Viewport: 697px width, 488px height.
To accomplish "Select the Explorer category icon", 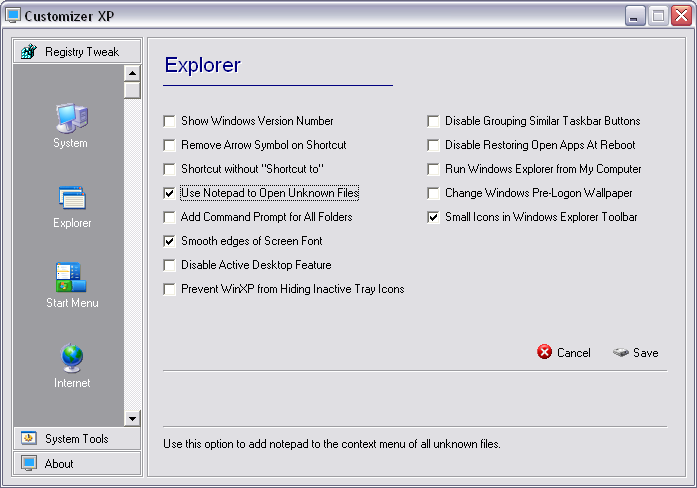I will point(72,198).
